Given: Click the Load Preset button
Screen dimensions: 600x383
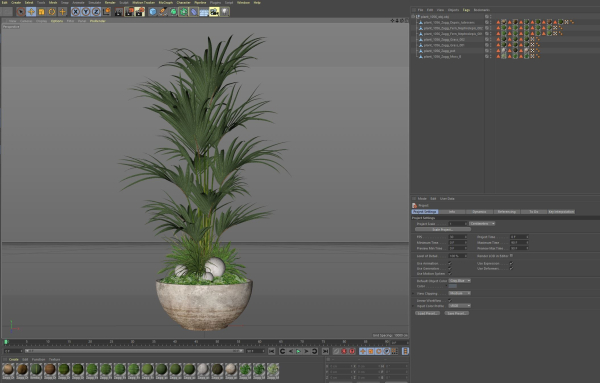Looking at the screenshot, I should (x=427, y=313).
